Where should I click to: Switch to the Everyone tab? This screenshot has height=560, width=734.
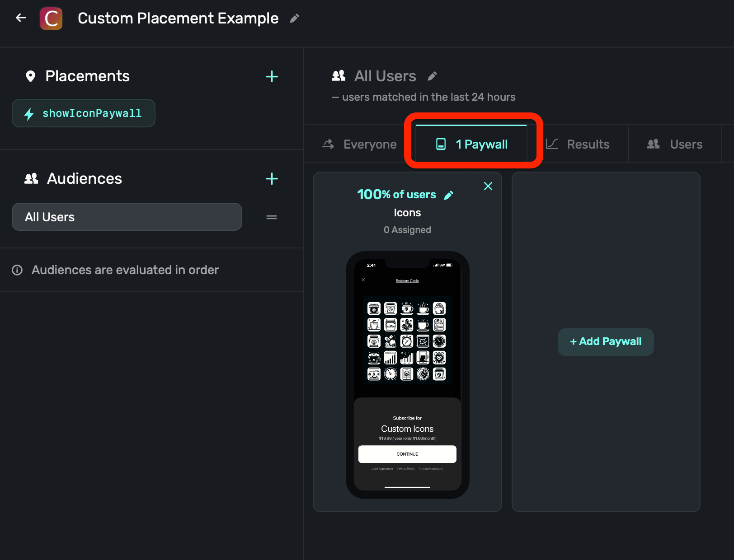click(x=360, y=145)
